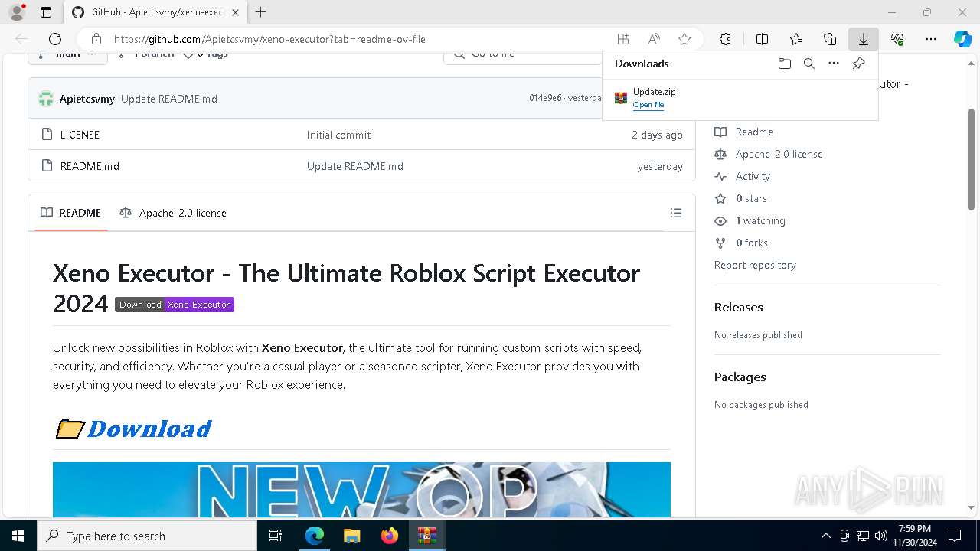980x551 pixels.
Task: Click the NEW OP banner image
Action: pyautogui.click(x=361, y=490)
